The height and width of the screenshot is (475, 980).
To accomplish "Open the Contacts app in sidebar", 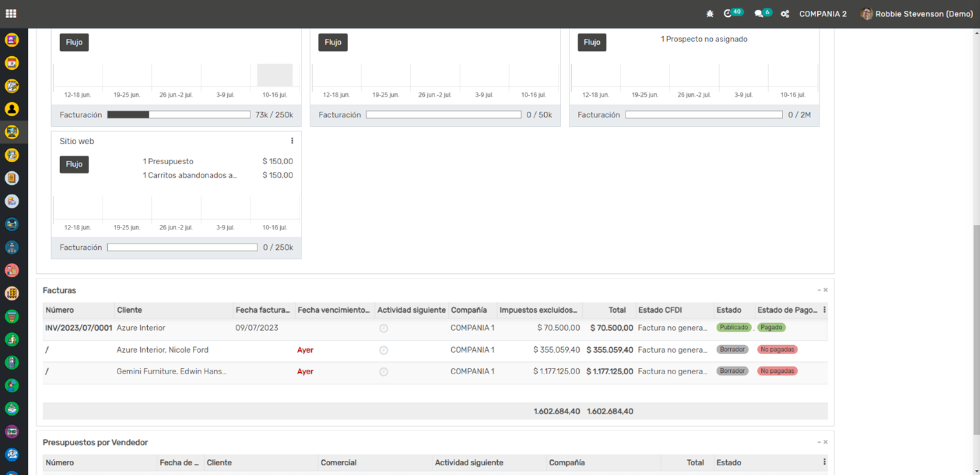I will click(x=12, y=109).
